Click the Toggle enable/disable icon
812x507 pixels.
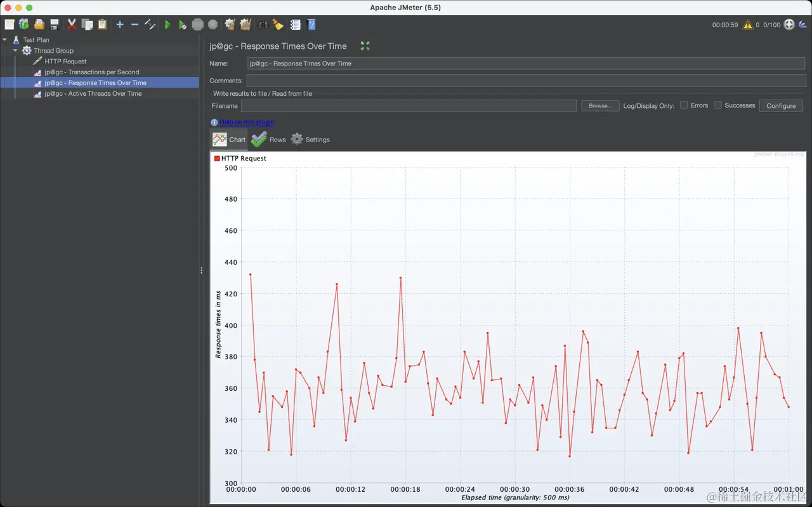click(150, 25)
